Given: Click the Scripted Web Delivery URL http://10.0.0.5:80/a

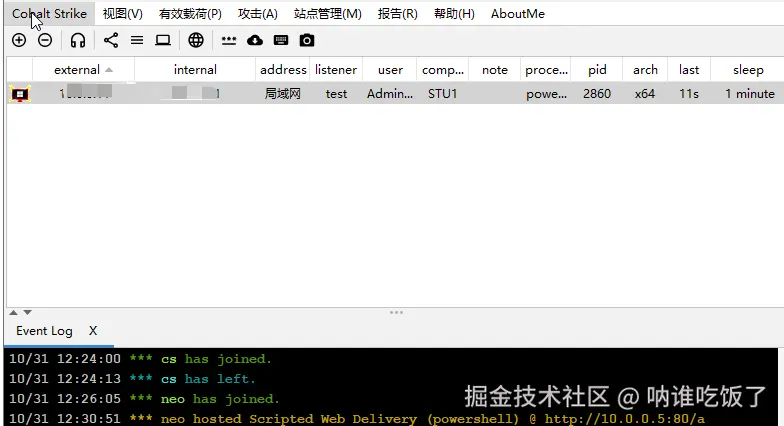Looking at the screenshot, I should (624, 418).
